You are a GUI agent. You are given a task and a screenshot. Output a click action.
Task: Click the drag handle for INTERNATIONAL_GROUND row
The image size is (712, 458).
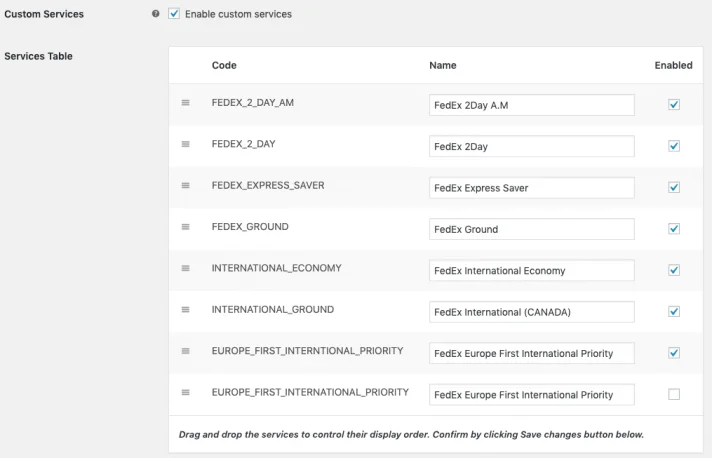pos(185,309)
